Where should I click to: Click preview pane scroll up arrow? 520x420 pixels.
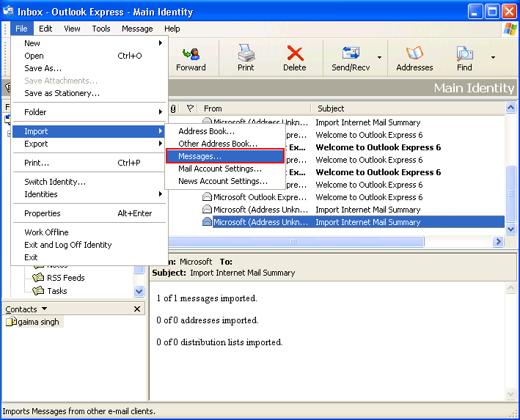510,287
